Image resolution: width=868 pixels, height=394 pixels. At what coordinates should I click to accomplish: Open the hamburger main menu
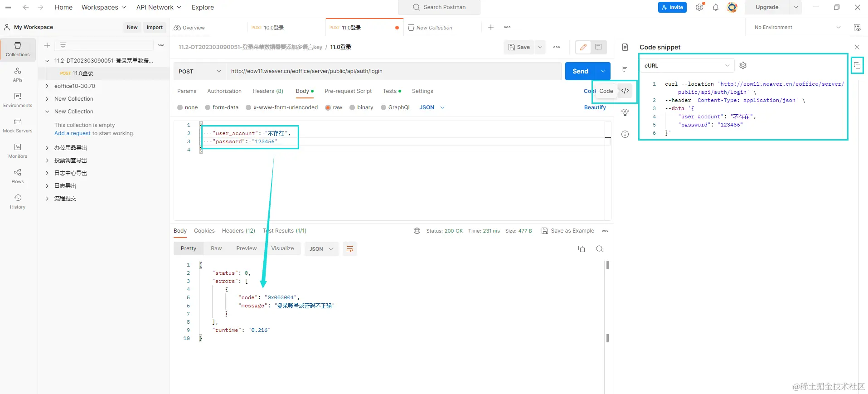tap(8, 7)
